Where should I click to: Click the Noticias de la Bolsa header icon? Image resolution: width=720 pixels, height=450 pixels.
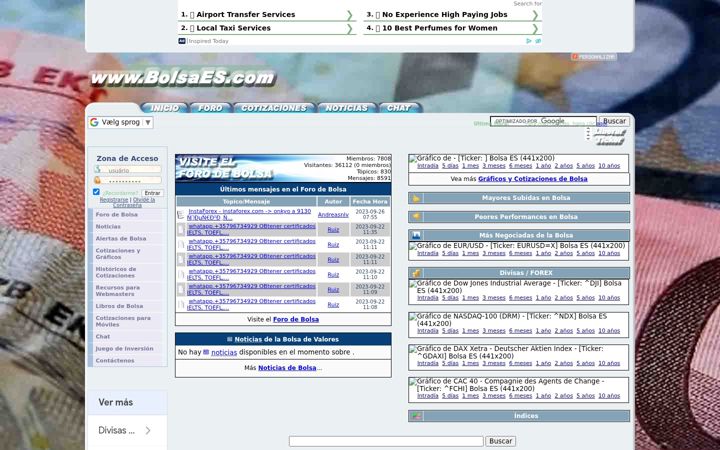(230, 339)
